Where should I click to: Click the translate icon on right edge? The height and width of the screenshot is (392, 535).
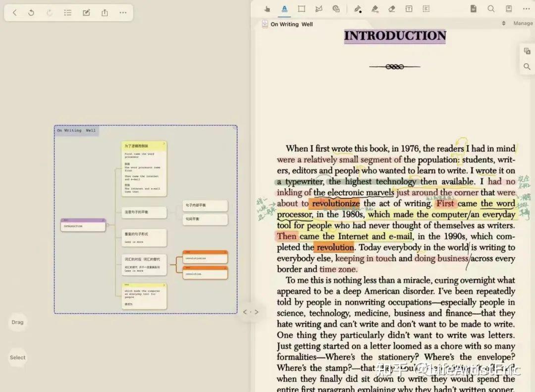[x=527, y=51]
